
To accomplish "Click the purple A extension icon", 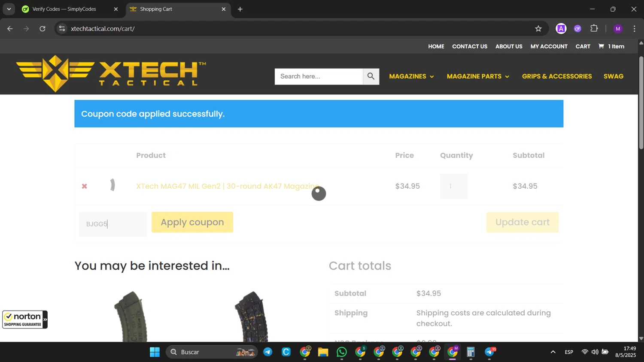I will click(561, 29).
